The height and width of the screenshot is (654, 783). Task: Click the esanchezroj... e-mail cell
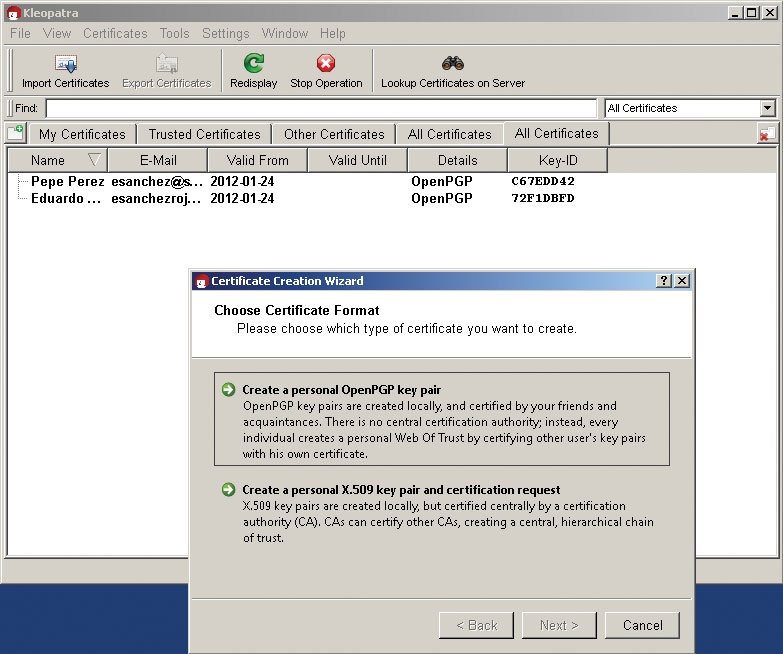(x=156, y=199)
